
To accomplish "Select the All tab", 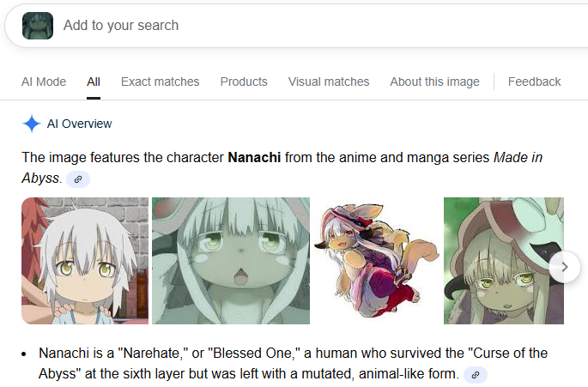I will coord(94,82).
